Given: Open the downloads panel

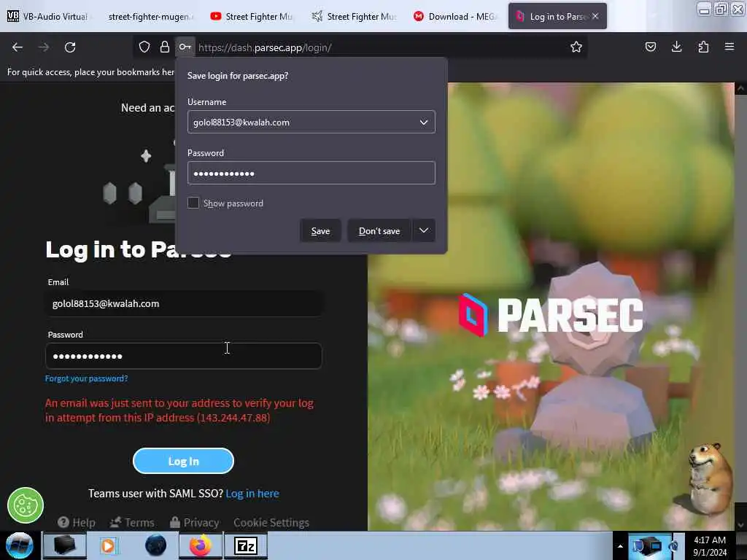Looking at the screenshot, I should coord(676,47).
